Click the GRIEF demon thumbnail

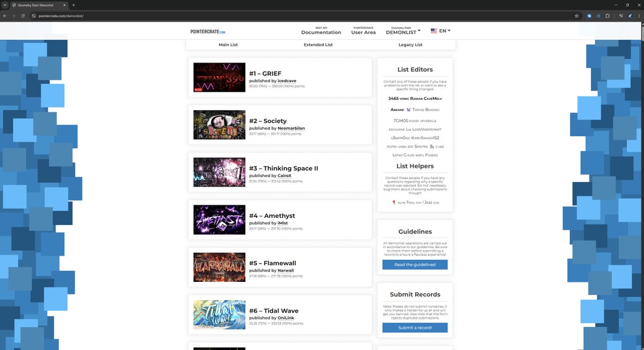tap(219, 77)
